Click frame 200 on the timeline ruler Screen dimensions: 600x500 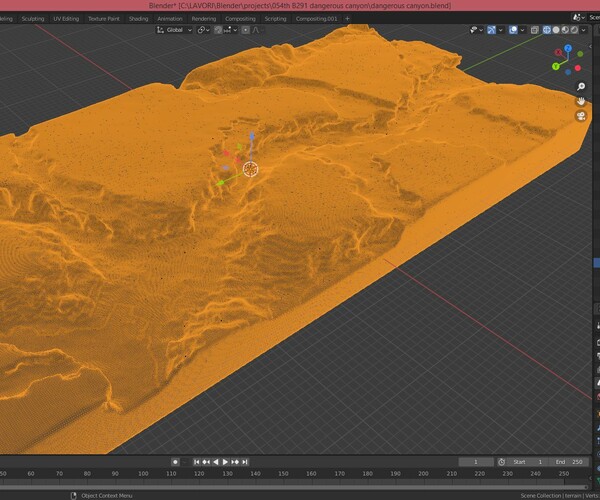(x=423, y=474)
